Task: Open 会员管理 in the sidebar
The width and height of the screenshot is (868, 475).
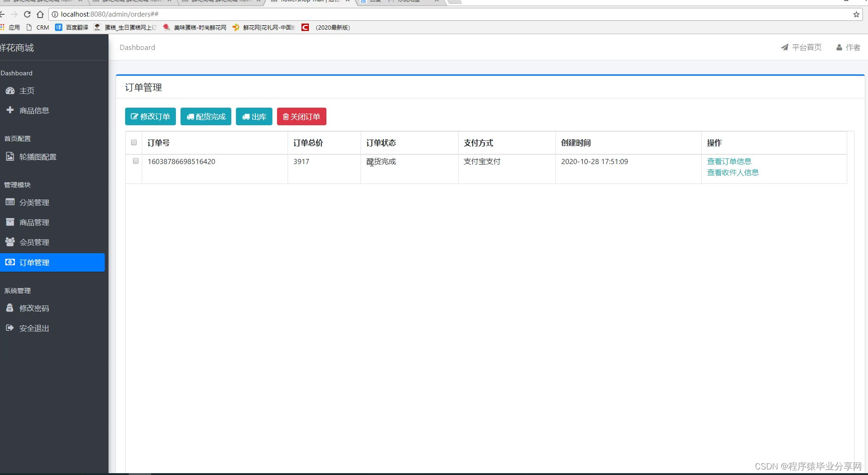Action: [53, 242]
